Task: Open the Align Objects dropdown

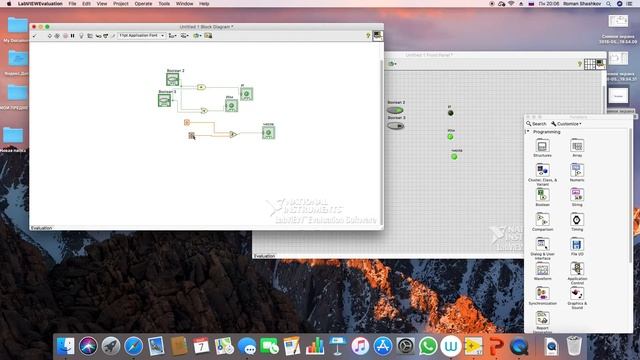Action: click(x=173, y=36)
